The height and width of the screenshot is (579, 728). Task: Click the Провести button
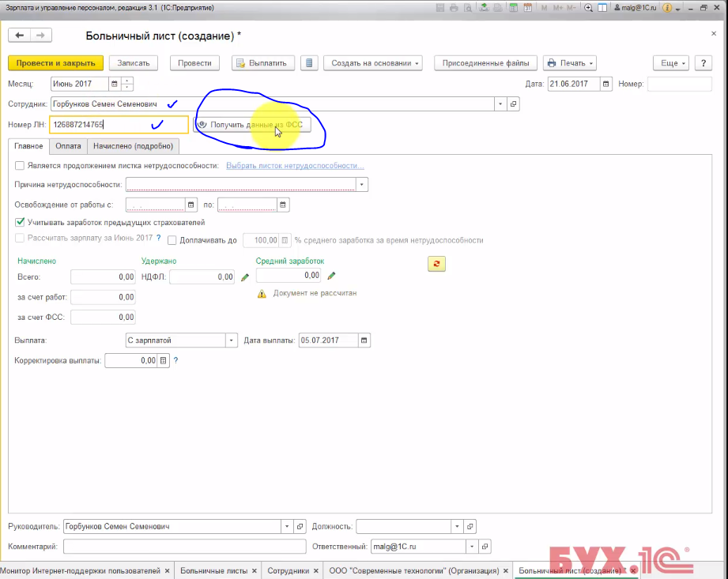click(x=194, y=63)
